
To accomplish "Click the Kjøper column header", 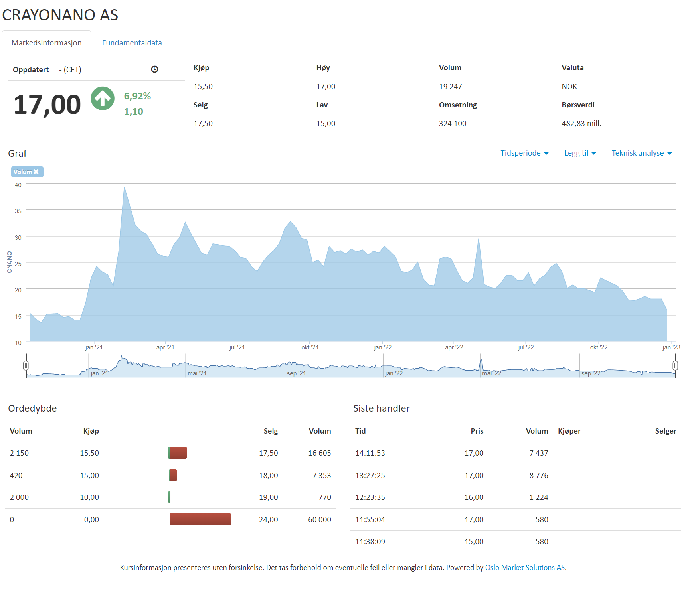I will [x=569, y=431].
